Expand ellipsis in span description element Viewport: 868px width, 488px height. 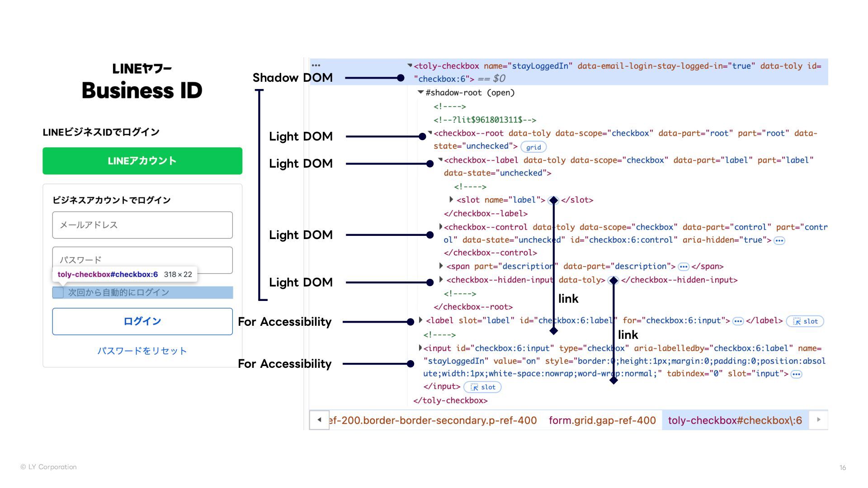point(684,267)
